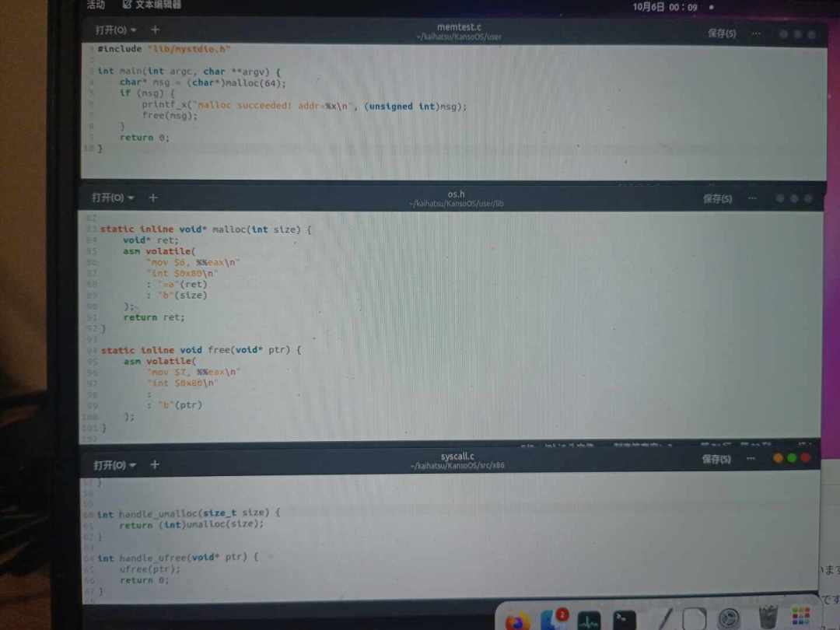The image size is (840, 630).
Task: Open the Trash in the dock
Action: tap(767, 618)
